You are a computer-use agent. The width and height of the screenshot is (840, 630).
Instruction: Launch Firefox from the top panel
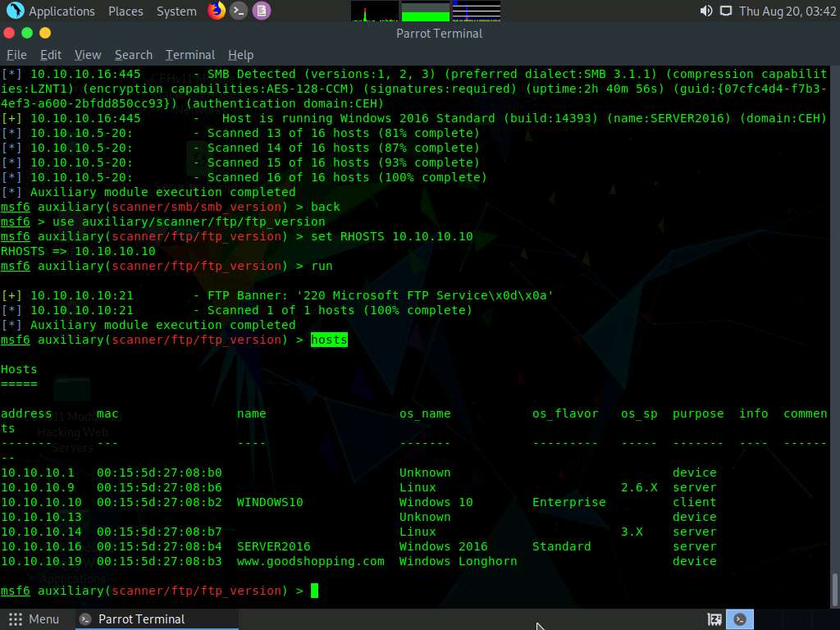(217, 11)
